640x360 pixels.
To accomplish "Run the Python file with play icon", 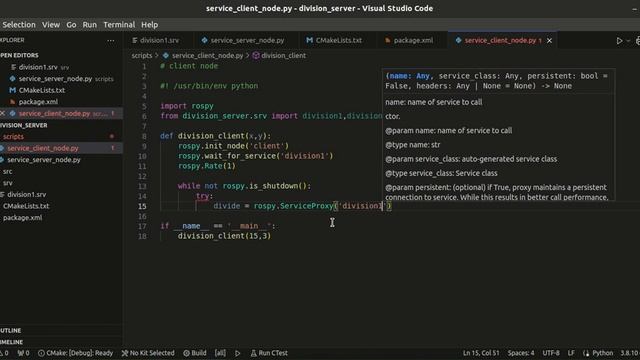I will coord(619,40).
